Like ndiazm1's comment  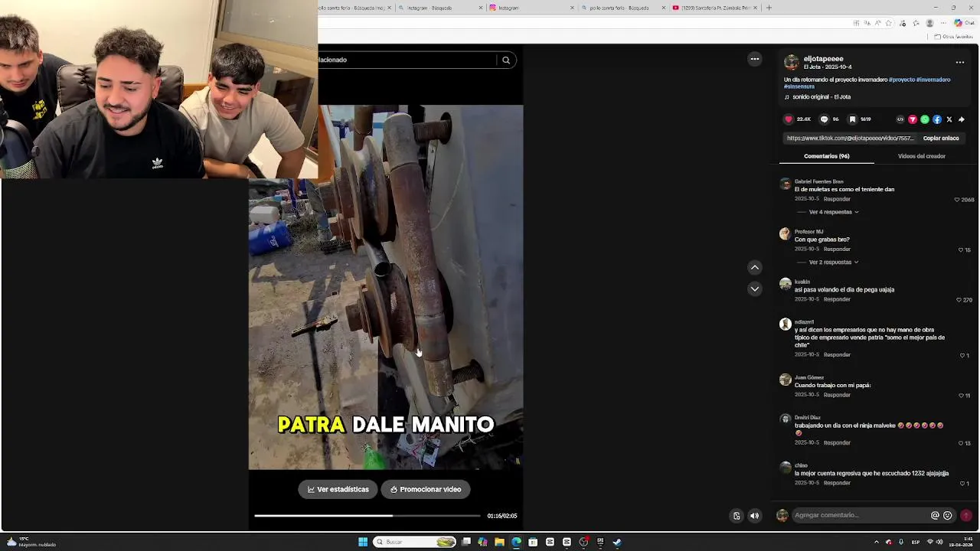tap(962, 355)
